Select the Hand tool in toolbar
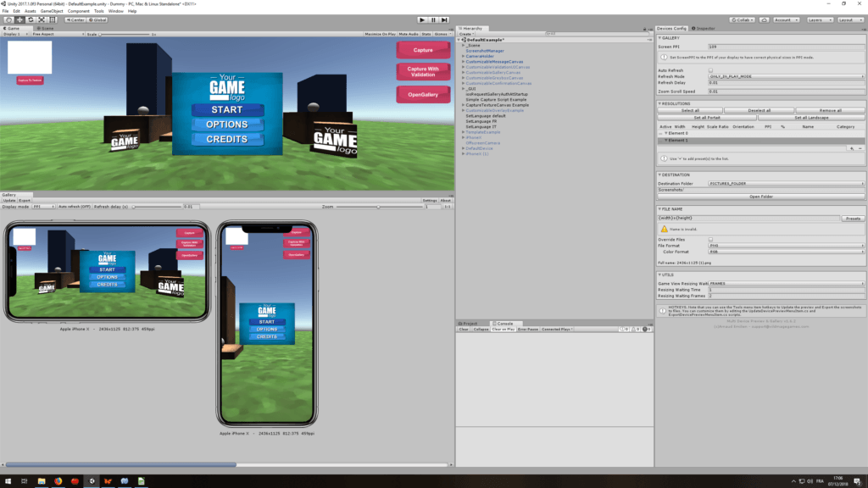This screenshot has width=868, height=488. [8, 19]
